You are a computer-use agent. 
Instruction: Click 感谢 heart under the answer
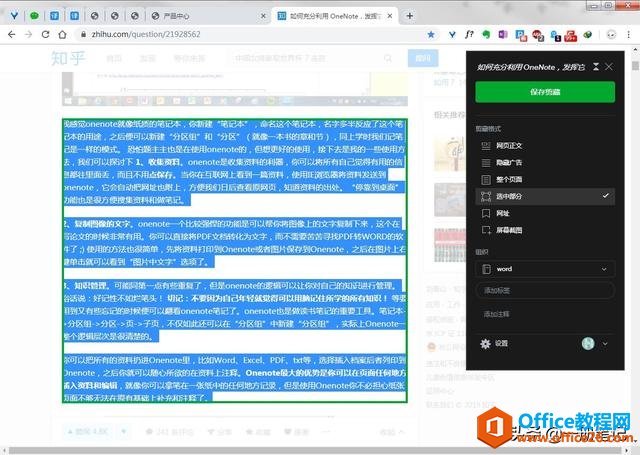point(297,432)
